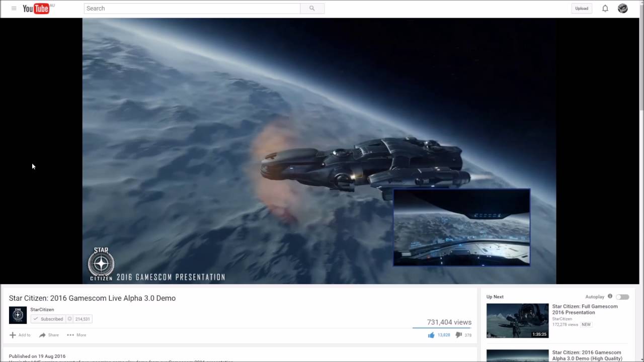Open Alpha 3.0 Demo (High Quality) video title

(x=587, y=355)
